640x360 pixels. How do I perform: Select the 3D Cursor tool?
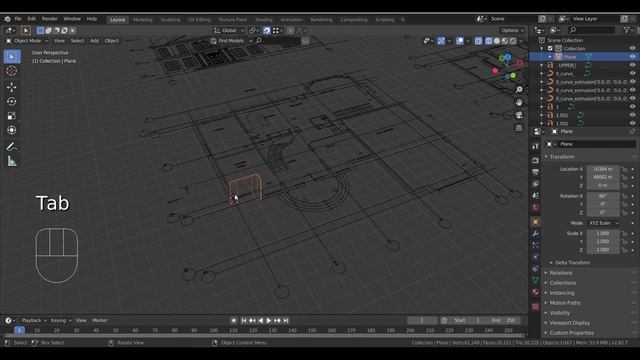(x=12, y=71)
